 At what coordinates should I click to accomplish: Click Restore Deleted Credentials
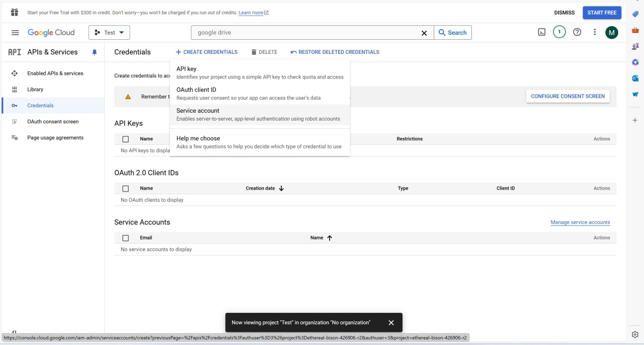point(335,52)
